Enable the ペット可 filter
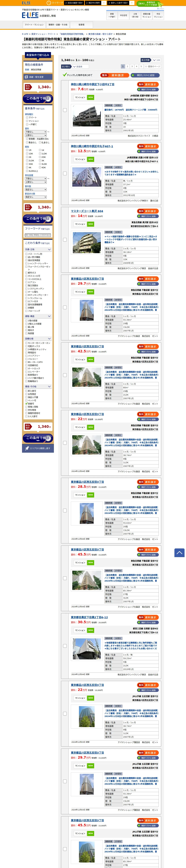 click(26, 401)
